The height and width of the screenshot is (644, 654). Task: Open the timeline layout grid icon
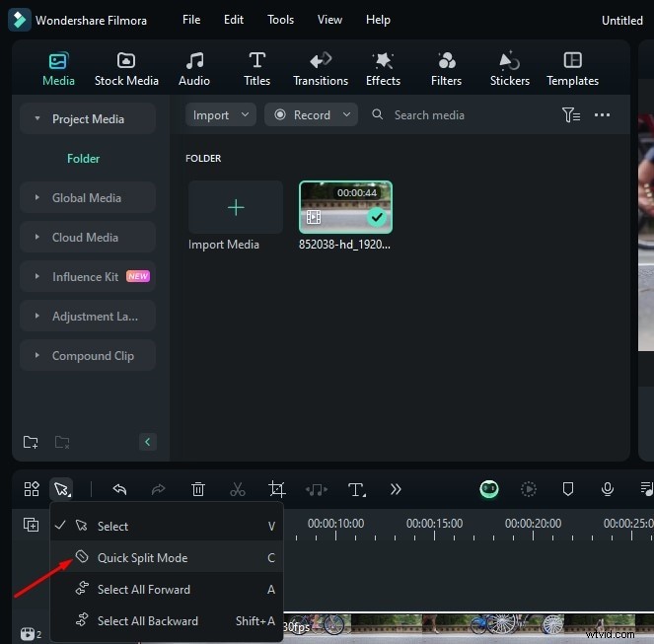tap(32, 489)
